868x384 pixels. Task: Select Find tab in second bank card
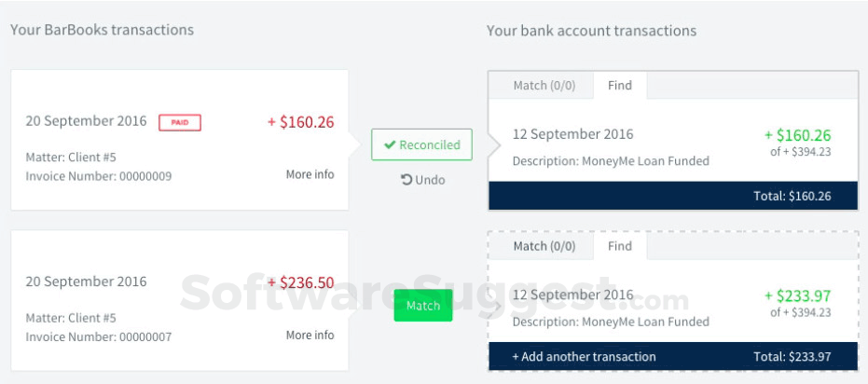click(620, 246)
